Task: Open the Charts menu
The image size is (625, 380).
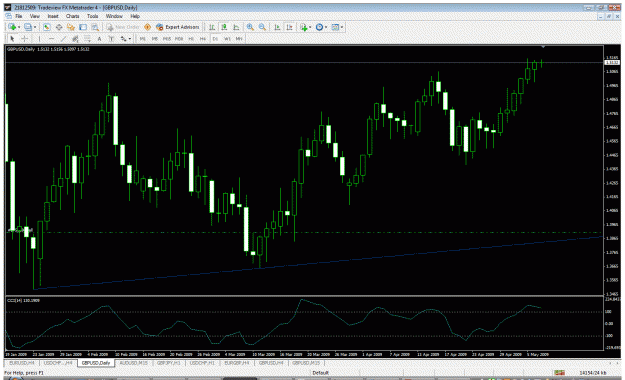Action: [73, 16]
